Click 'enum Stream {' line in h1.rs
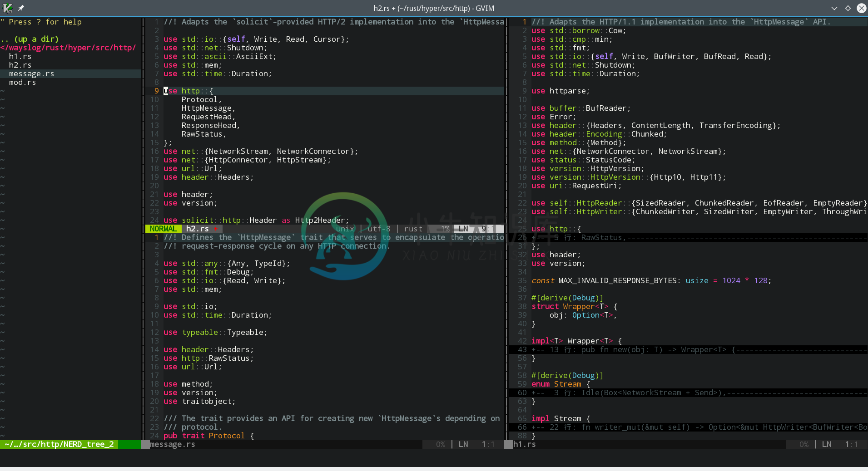This screenshot has width=868, height=471. pyautogui.click(x=560, y=384)
